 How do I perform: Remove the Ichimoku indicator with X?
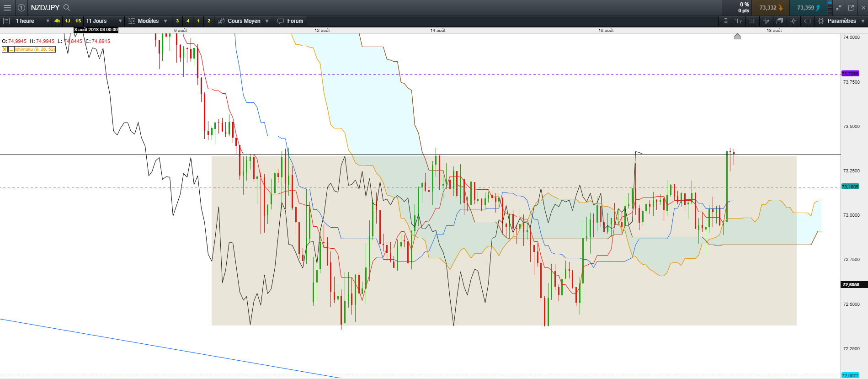click(5, 49)
